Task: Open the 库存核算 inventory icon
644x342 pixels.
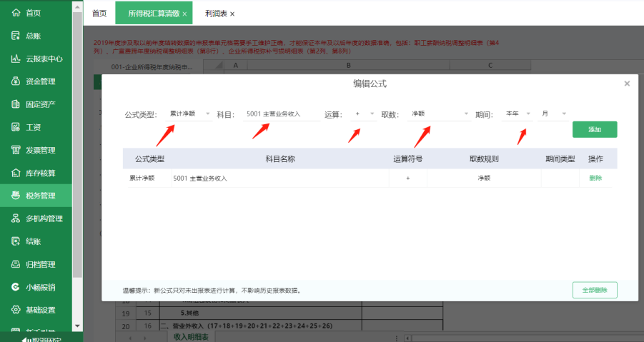Action: tap(15, 173)
